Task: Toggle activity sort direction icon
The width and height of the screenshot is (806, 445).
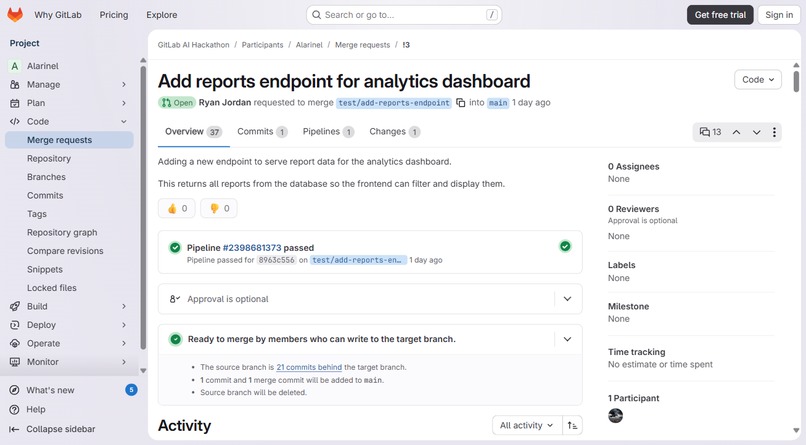Action: click(x=572, y=425)
